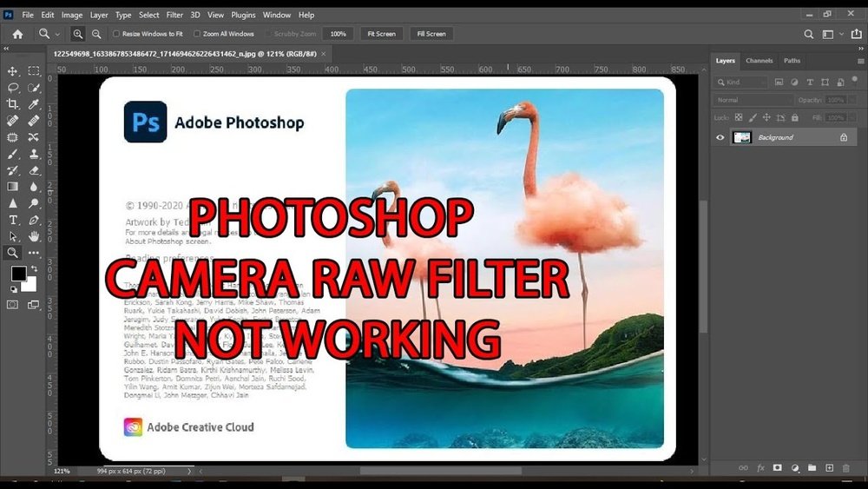Select the Lasso tool
Image resolution: width=868 pixels, height=489 pixels.
(12, 88)
